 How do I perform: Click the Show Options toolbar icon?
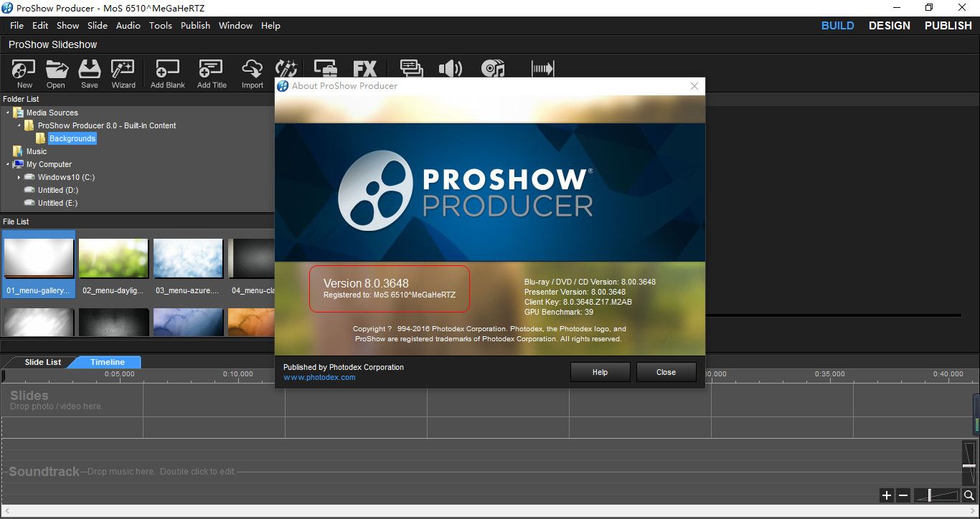(411, 69)
